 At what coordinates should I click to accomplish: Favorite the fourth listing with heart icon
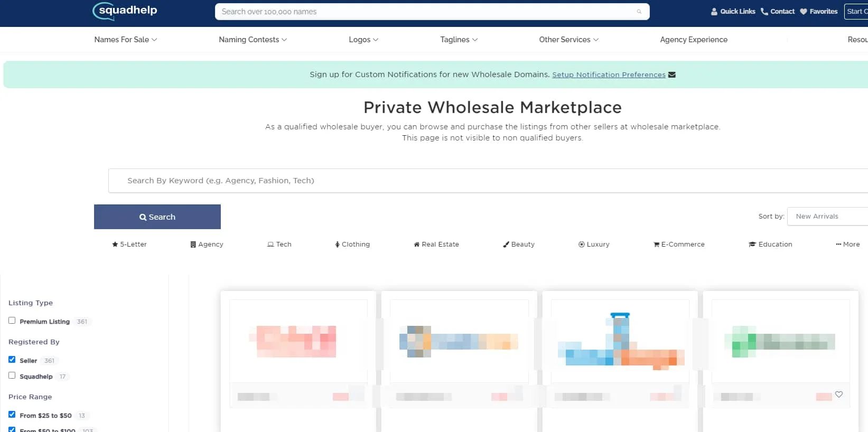click(x=839, y=395)
